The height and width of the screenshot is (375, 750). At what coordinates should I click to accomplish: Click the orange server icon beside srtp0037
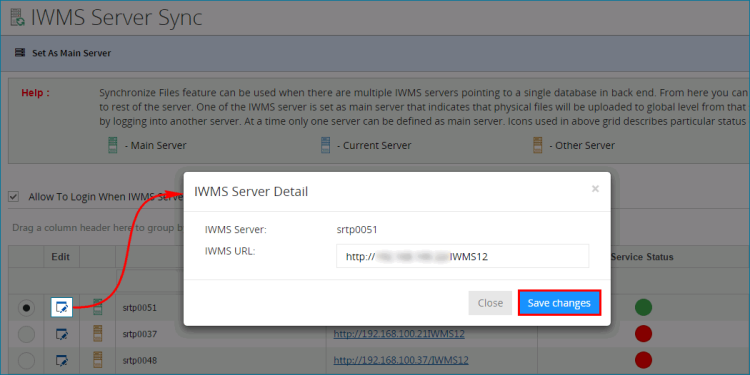98,333
